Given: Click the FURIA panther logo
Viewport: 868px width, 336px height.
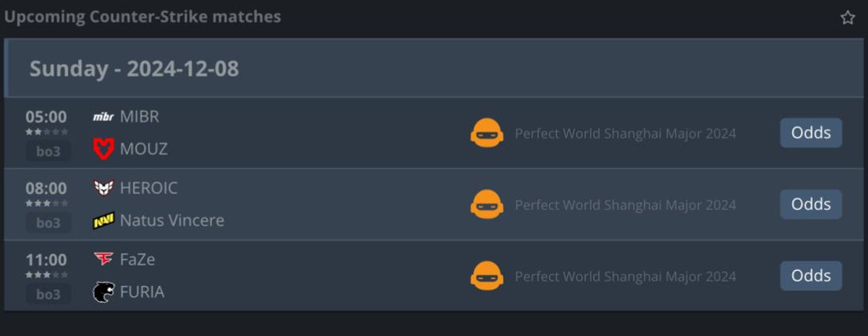Looking at the screenshot, I should [103, 292].
